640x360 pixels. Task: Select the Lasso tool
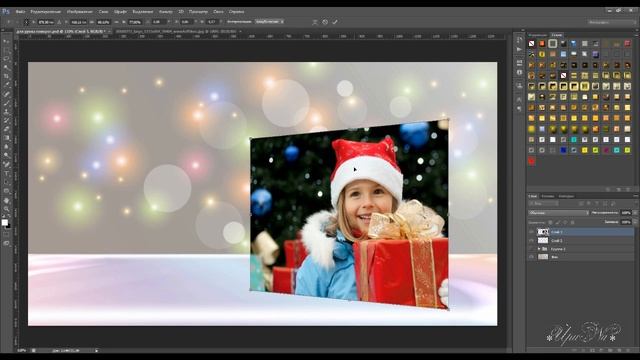point(6,59)
